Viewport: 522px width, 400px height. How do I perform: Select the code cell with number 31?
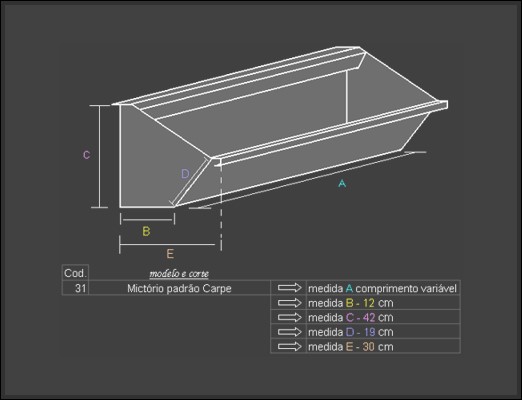click(75, 288)
